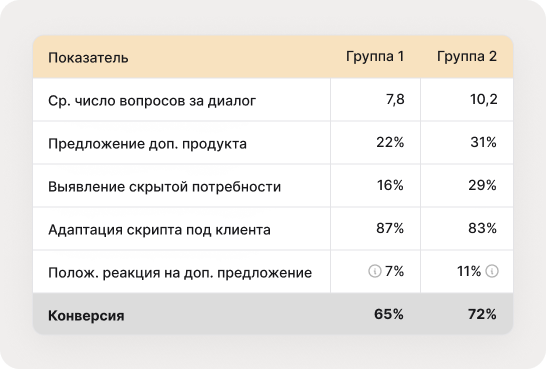Select the 16% cell value
This screenshot has width=546, height=370.
click(x=390, y=185)
